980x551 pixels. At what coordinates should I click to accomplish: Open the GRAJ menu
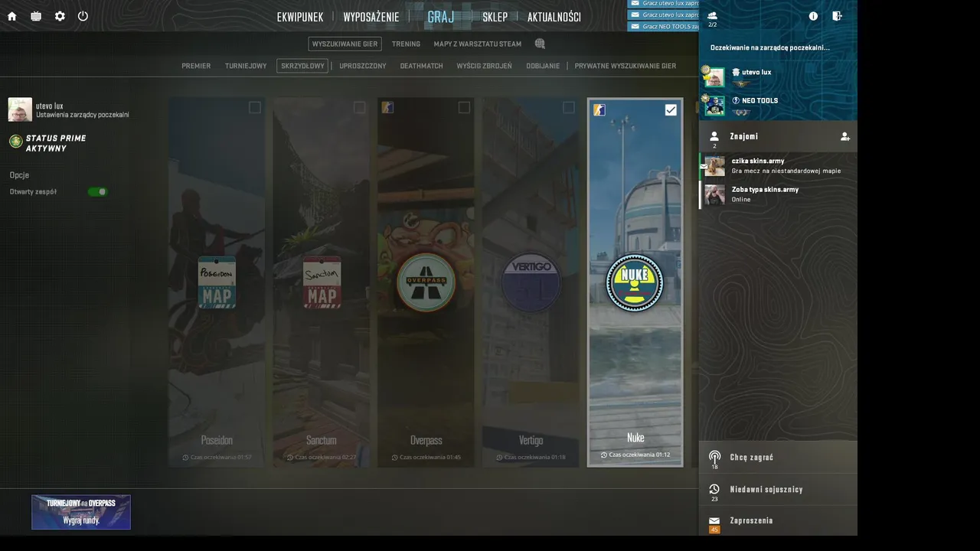(441, 17)
